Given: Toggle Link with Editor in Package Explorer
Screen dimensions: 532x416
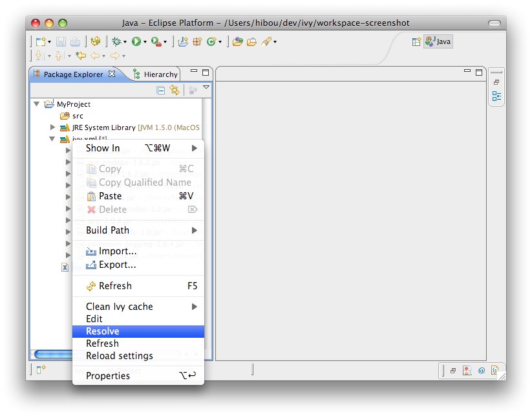Looking at the screenshot, I should coord(174,91).
